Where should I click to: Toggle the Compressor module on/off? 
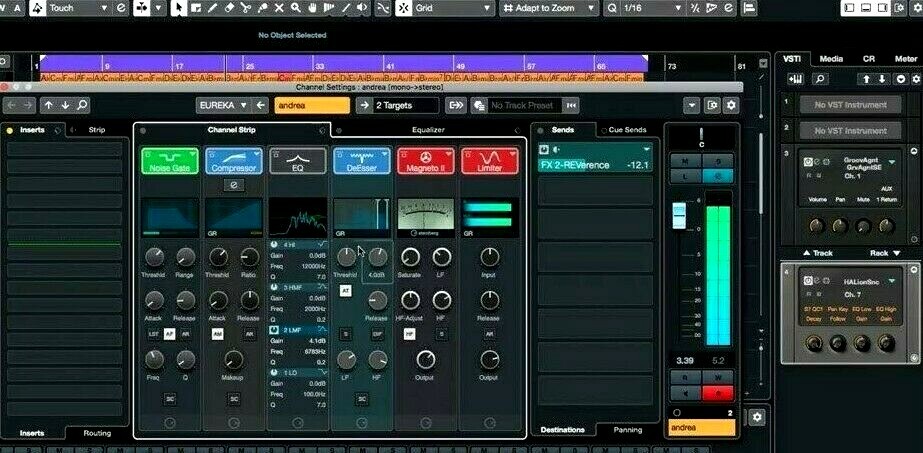(210, 154)
